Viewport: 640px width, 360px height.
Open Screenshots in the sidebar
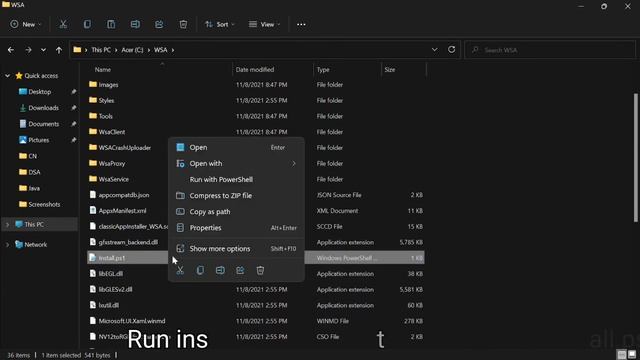(40, 204)
